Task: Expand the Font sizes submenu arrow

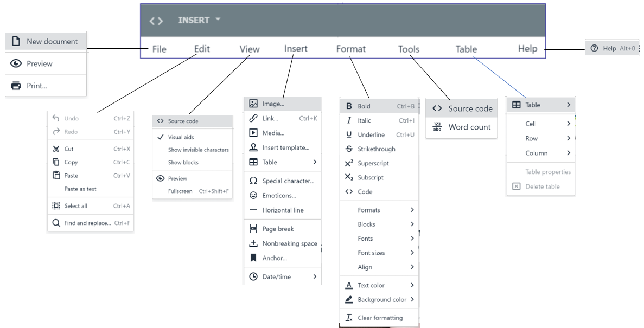Action: click(x=412, y=253)
